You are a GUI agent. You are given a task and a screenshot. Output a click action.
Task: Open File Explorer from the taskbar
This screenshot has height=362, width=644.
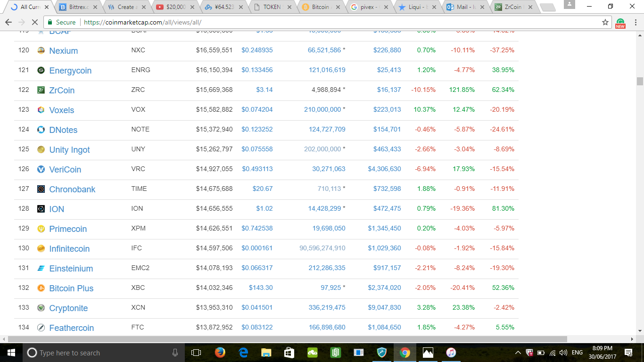(266, 352)
